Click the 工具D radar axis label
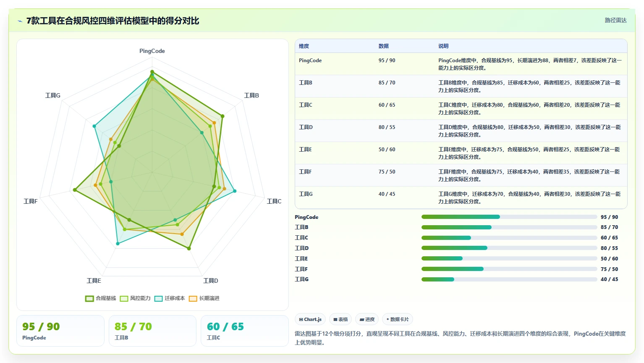Viewport: 644px width, 363px height. point(211,281)
